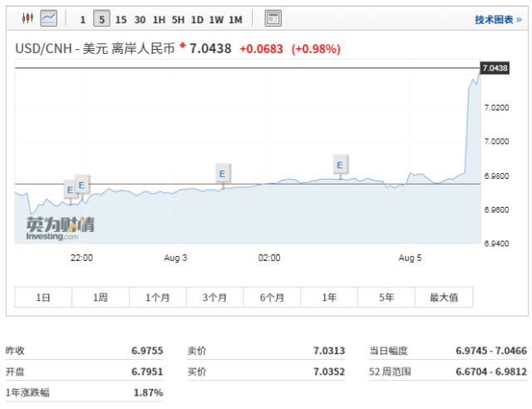
Task: Set chart interval to 1H
Action: 159,20
